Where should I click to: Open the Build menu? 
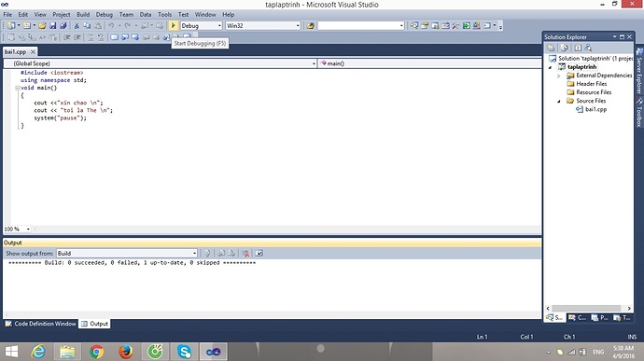coord(83,14)
